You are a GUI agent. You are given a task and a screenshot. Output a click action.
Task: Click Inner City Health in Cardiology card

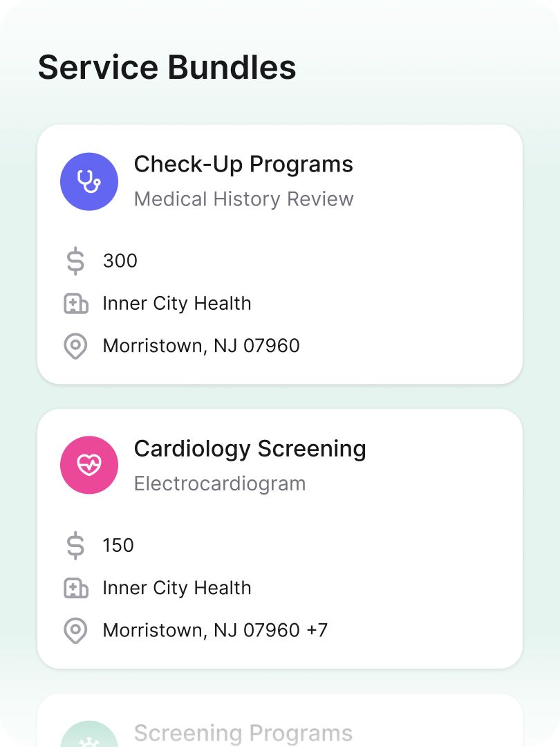(x=177, y=588)
